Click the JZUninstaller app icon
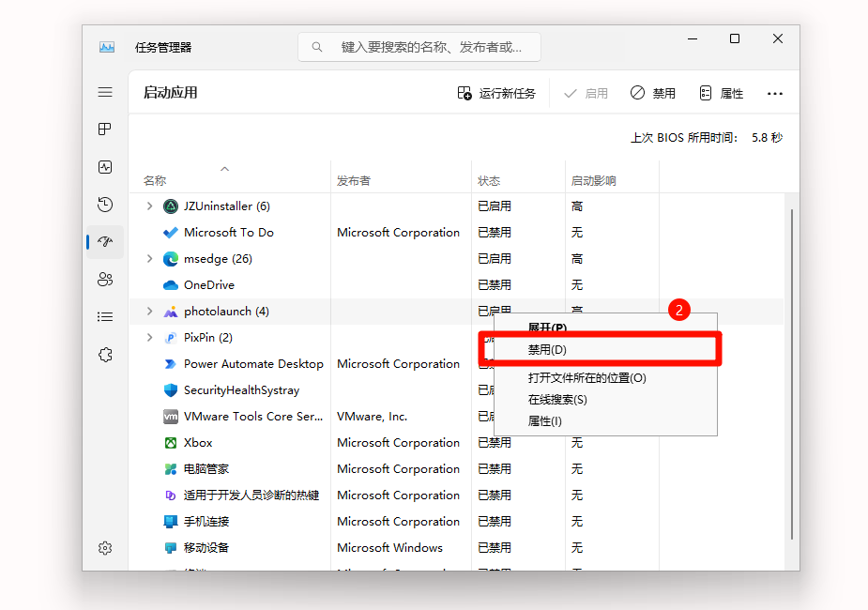Viewport: 868px width, 610px height. [171, 206]
